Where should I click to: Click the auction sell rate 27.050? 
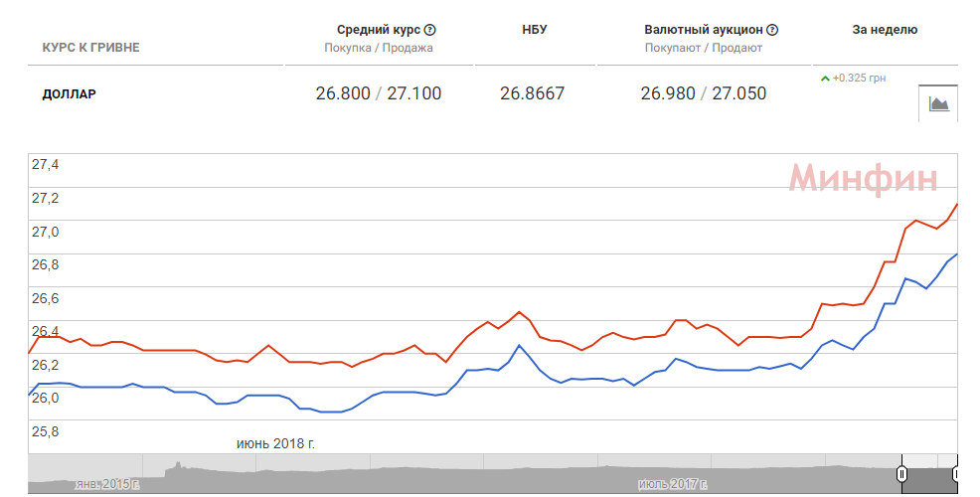[x=738, y=94]
